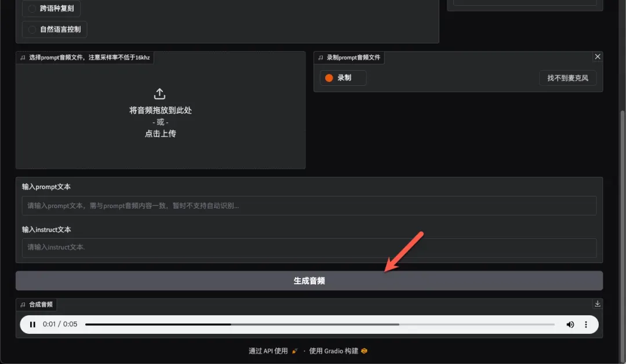The width and height of the screenshot is (626, 364).
Task: Download the synthesized audio file
Action: (598, 304)
